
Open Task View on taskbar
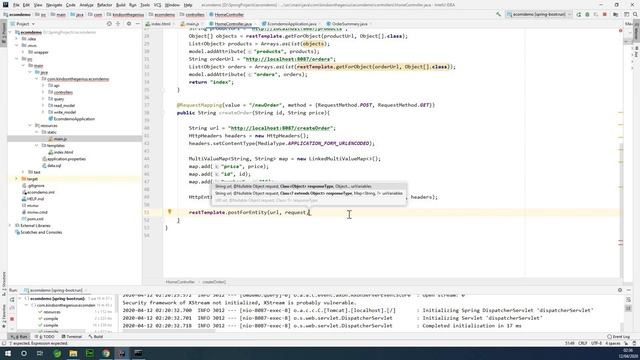[x=40, y=353]
